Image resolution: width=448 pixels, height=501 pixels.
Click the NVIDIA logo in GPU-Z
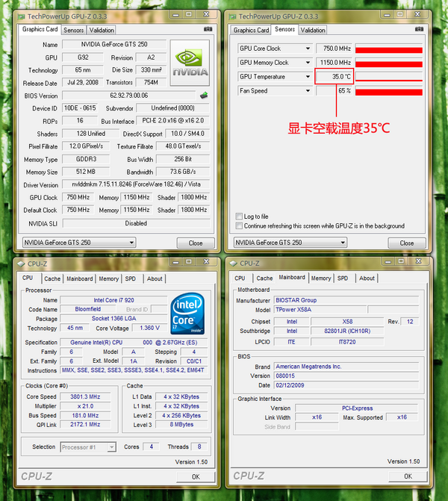point(190,63)
